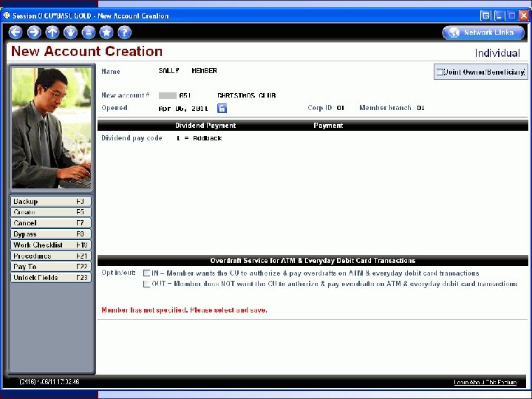Click the up arrow toolbar icon
The width and height of the screenshot is (532, 399).
pos(52,33)
